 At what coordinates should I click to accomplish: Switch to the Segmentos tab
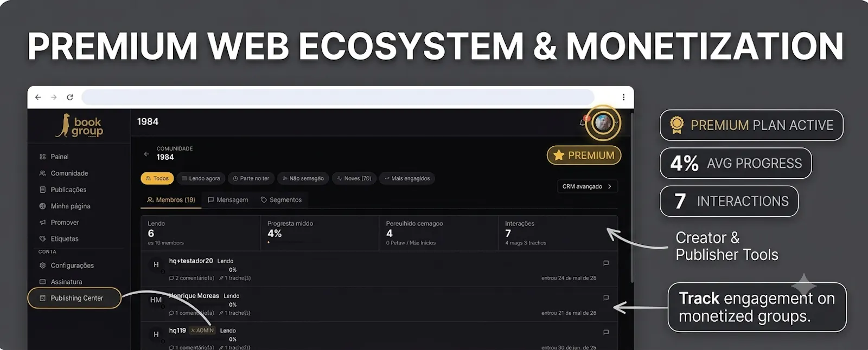tap(281, 200)
